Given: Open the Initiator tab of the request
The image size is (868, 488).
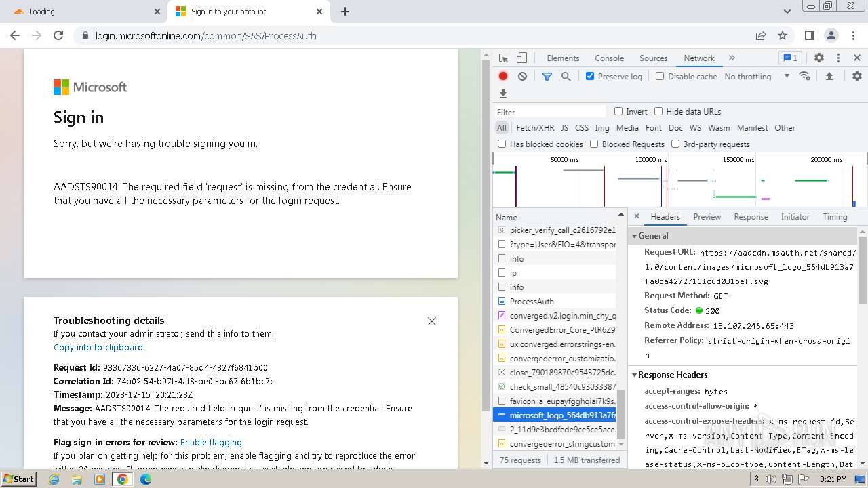Looking at the screenshot, I should [x=795, y=217].
